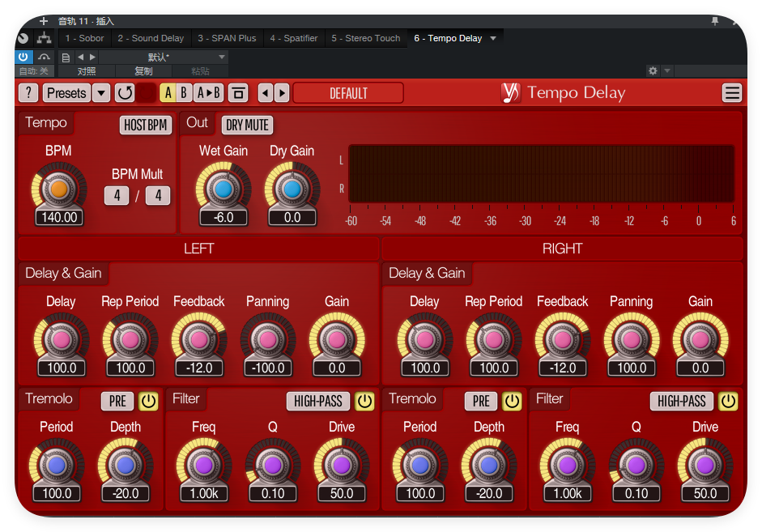Go to next preset arrow in plugin

coord(282,93)
